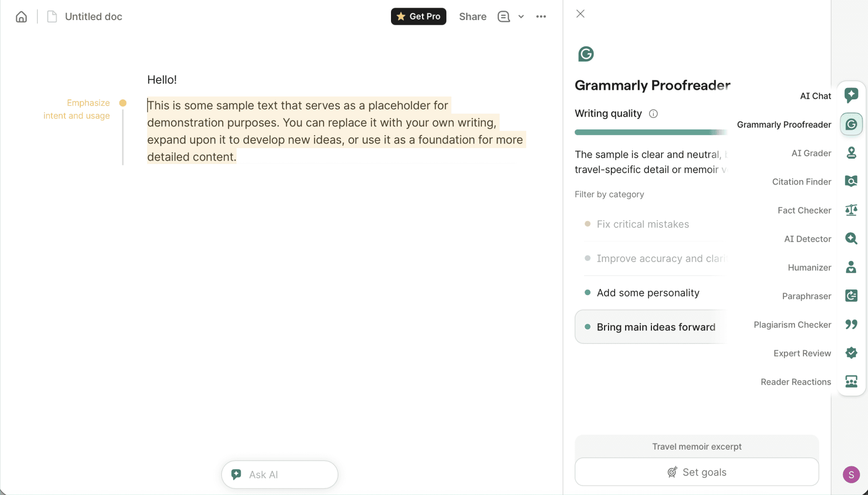Click the highlighted sample text paragraph
Viewport: 868px width, 495px height.
pos(336,131)
